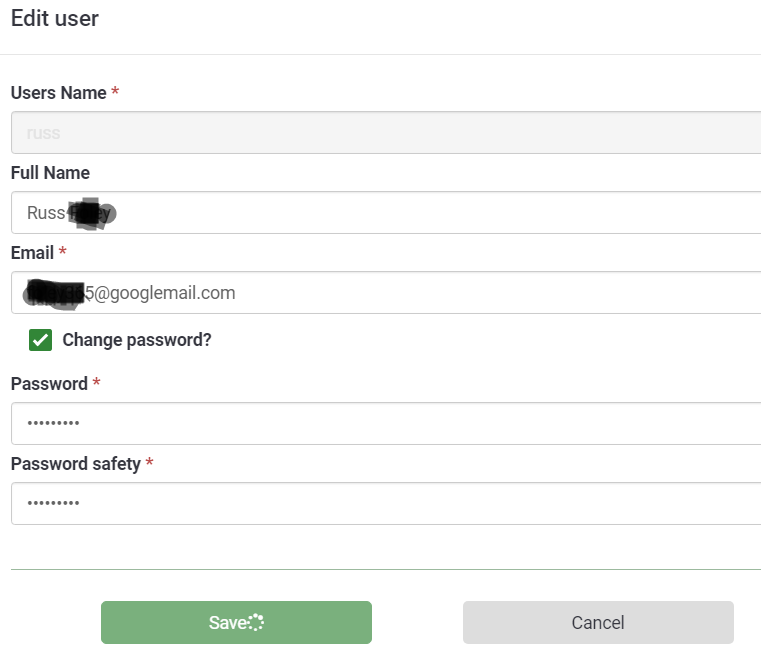Cancel editing the user

pyautogui.click(x=597, y=622)
